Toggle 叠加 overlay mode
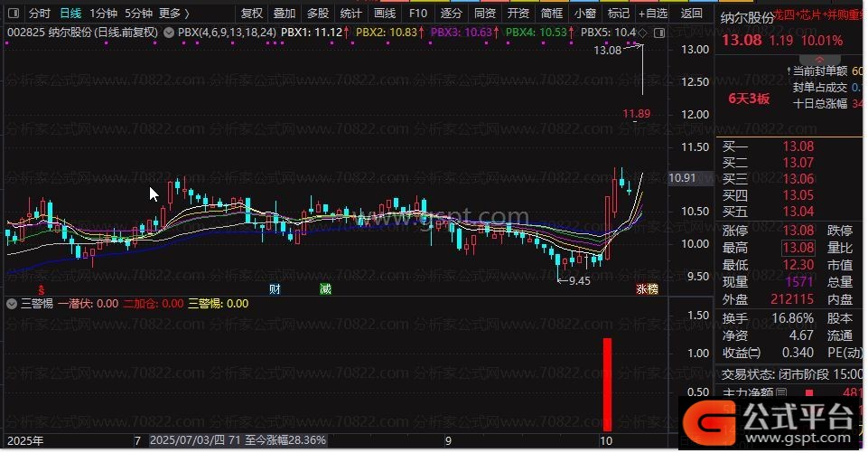The image size is (868, 453). point(285,14)
